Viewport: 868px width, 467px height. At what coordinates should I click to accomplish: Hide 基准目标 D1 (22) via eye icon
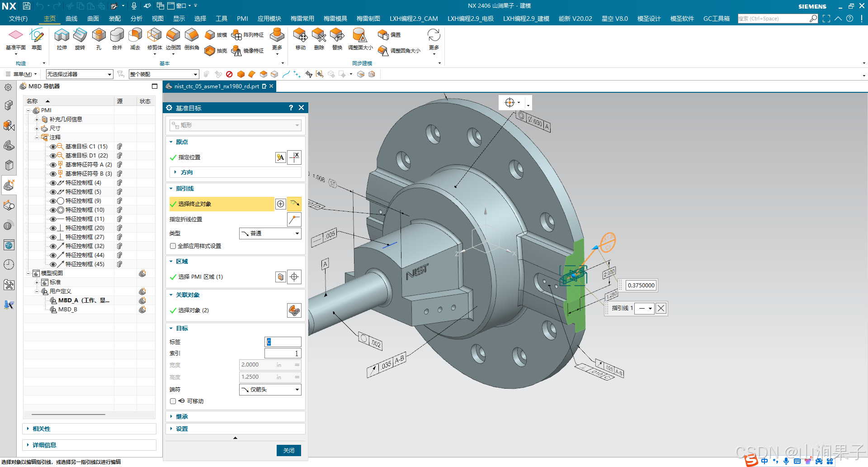(53, 156)
